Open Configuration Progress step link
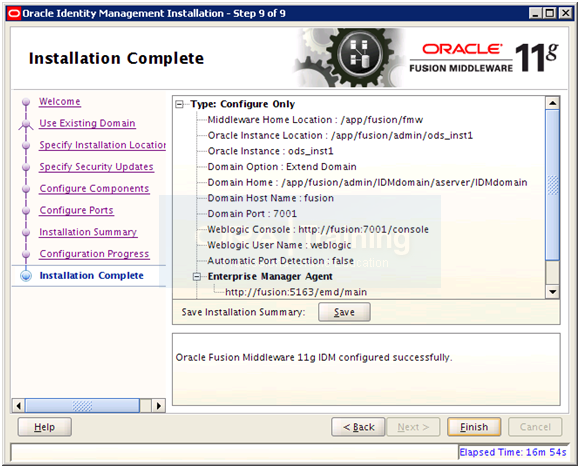 click(94, 254)
